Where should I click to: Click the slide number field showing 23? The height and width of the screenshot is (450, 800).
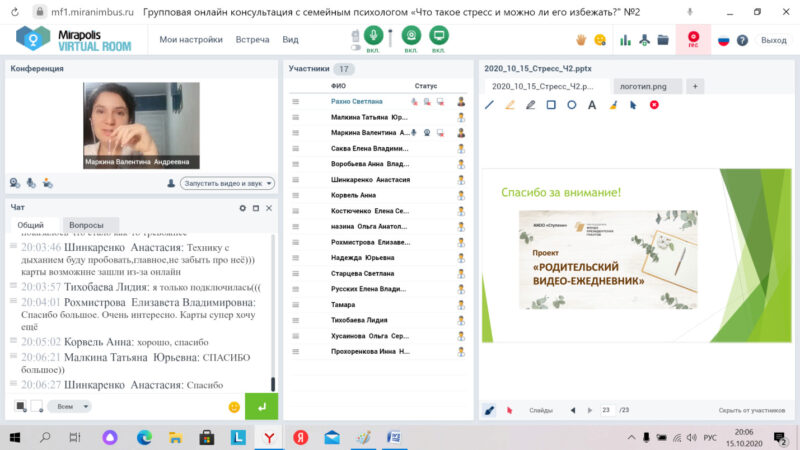(x=606, y=410)
